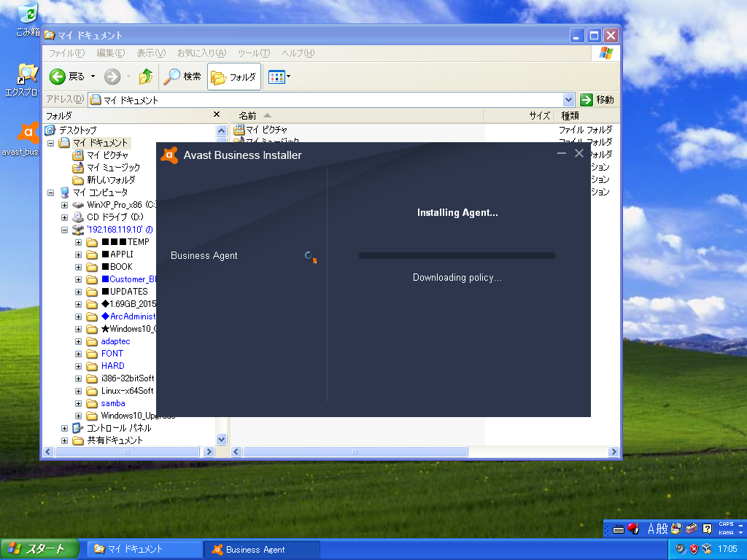Click the Installing Agent progress bar
The height and width of the screenshot is (560, 747).
coord(457,256)
